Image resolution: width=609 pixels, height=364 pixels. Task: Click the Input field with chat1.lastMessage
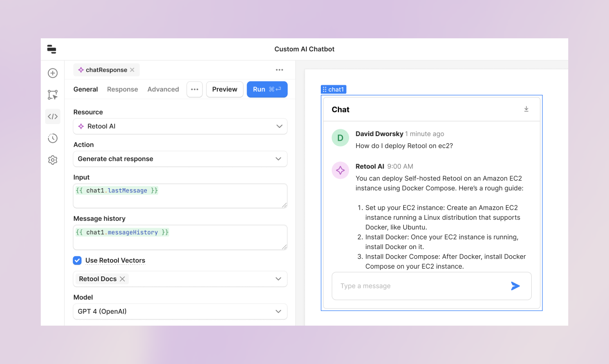coord(180,196)
